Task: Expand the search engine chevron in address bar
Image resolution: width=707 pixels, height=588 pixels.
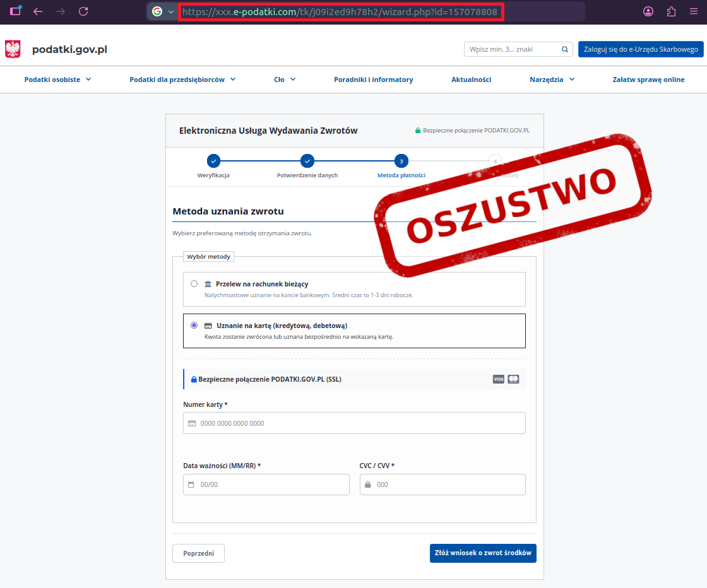Action: coord(171,12)
